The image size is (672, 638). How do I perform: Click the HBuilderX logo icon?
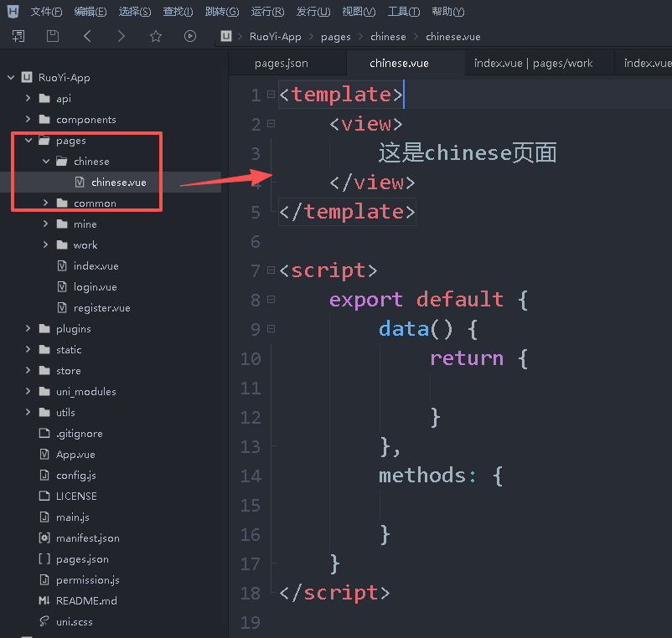(x=13, y=12)
